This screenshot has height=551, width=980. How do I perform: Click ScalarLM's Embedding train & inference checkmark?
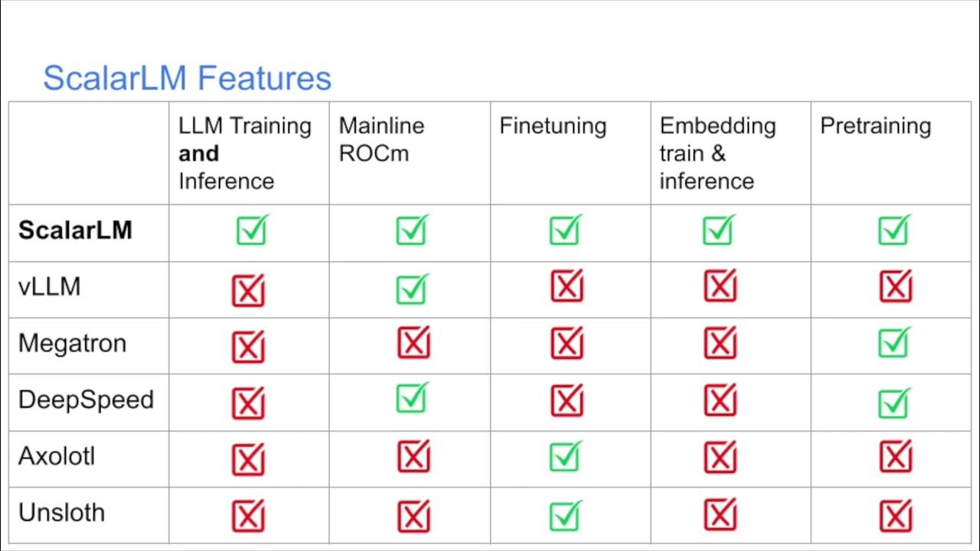click(718, 230)
